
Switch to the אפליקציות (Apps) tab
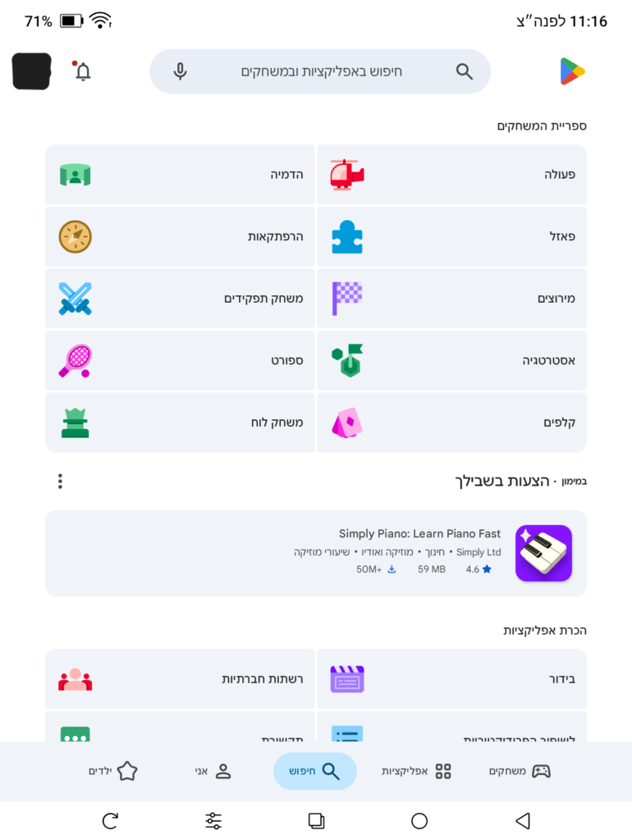(417, 771)
